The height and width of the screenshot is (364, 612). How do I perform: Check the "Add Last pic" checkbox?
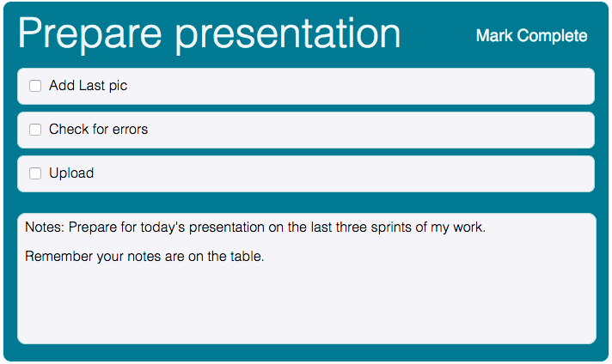[x=35, y=86]
